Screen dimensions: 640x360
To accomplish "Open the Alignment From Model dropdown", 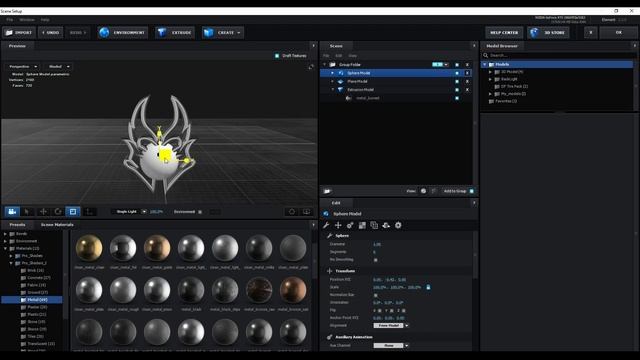I will coord(391,326).
